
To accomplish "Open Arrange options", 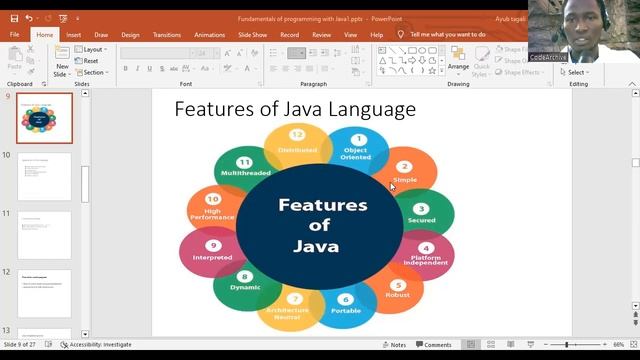I will pyautogui.click(x=458, y=61).
